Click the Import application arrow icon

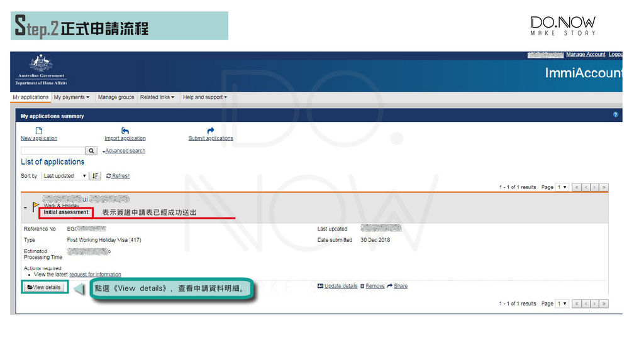click(125, 131)
